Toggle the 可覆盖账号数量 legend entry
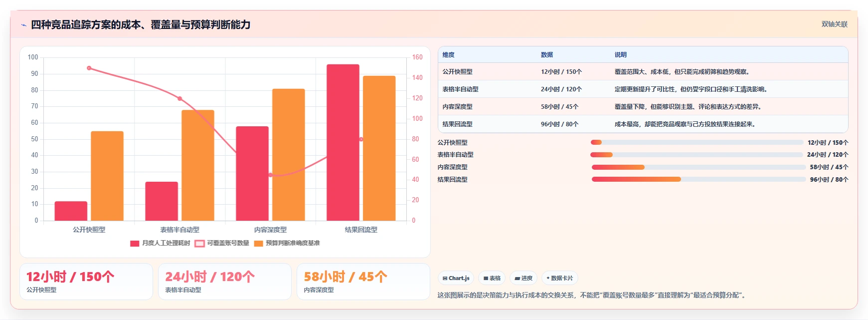This screenshot has width=868, height=320. point(222,243)
